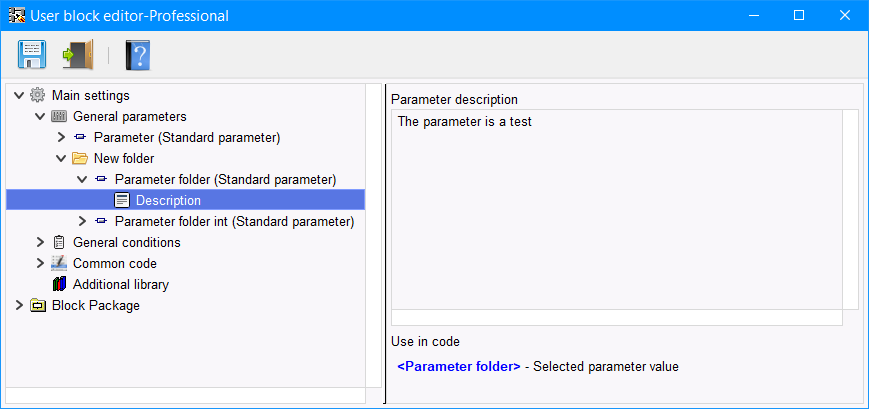Click the exit door icon in toolbar

click(78, 54)
